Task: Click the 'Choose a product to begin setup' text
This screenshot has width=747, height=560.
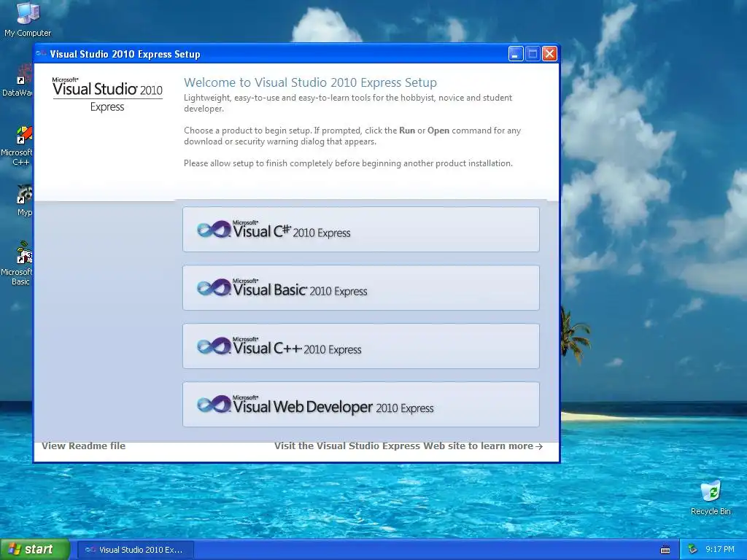Action: [352, 136]
